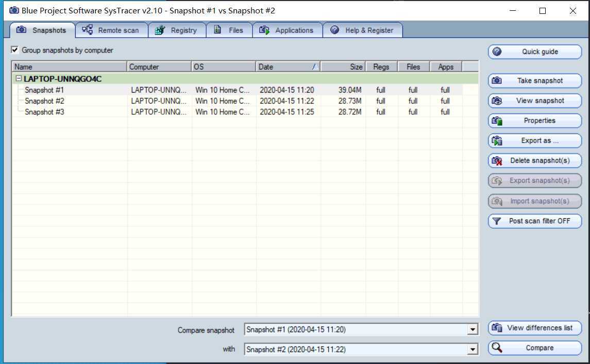Click date 2020-04-15 11:20 in table
590x364 pixels.
[x=286, y=90]
